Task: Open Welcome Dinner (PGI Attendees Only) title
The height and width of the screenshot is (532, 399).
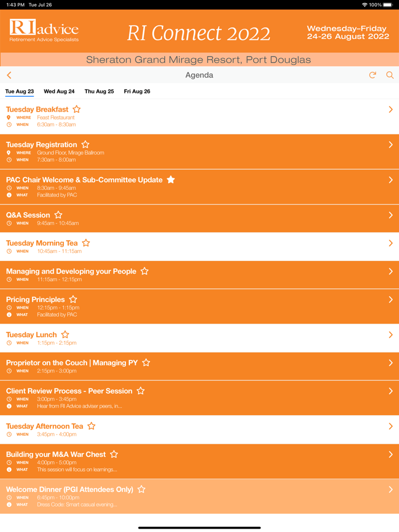Action: 70,489
